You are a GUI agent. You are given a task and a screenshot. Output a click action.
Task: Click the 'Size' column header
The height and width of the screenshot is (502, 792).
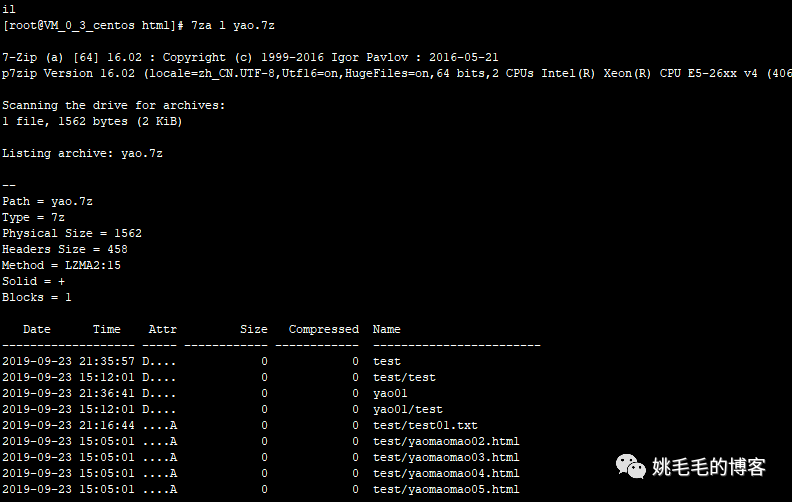click(x=254, y=329)
